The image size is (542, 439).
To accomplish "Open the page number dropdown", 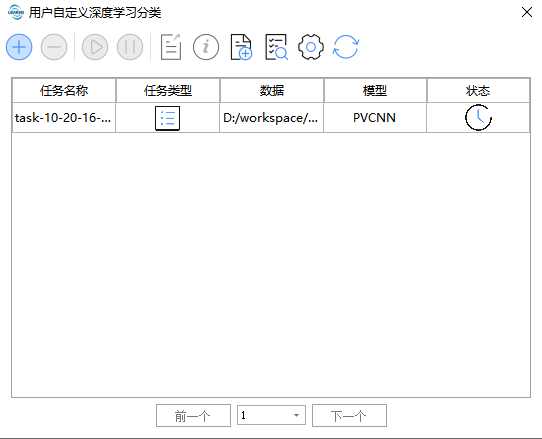I will (271, 415).
